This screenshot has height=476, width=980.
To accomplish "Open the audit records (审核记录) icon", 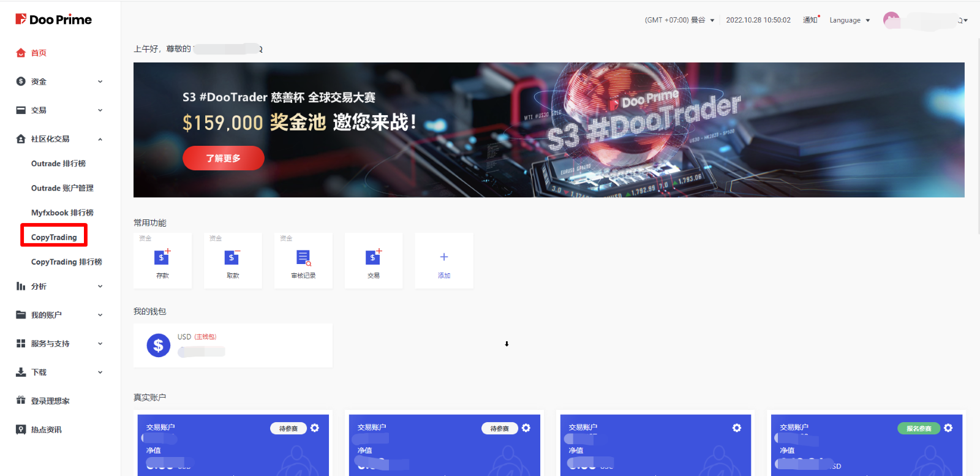I will point(303,258).
